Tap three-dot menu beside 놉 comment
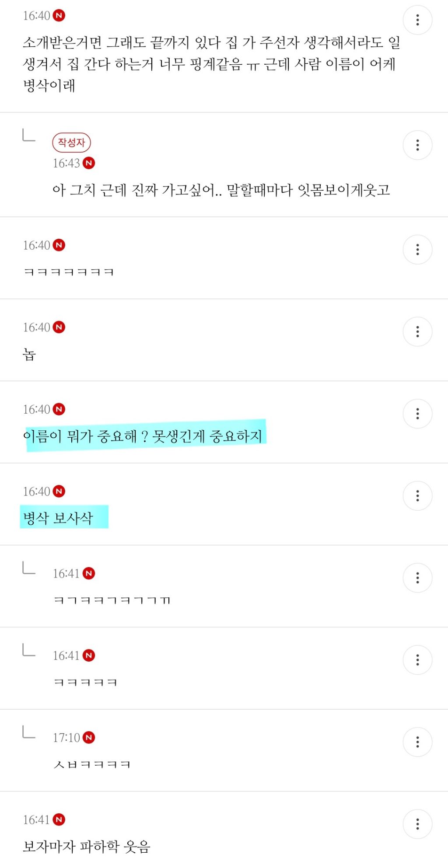The width and height of the screenshot is (448, 868). click(417, 331)
